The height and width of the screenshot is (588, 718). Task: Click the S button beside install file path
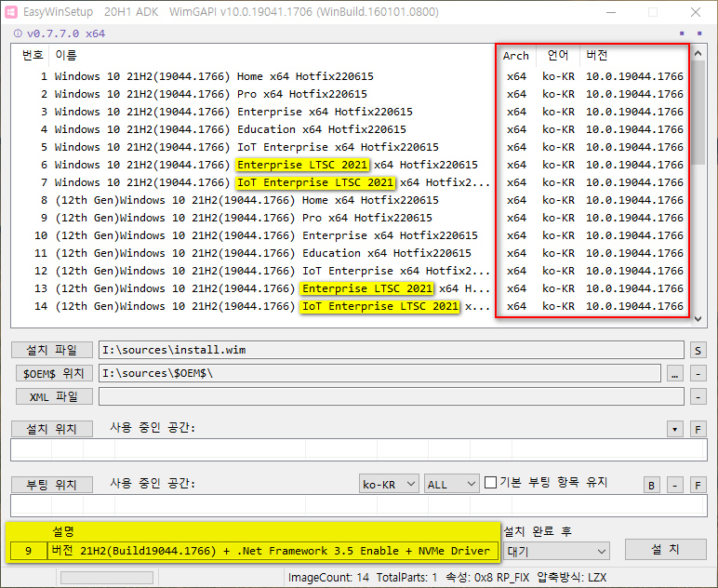pos(698,351)
